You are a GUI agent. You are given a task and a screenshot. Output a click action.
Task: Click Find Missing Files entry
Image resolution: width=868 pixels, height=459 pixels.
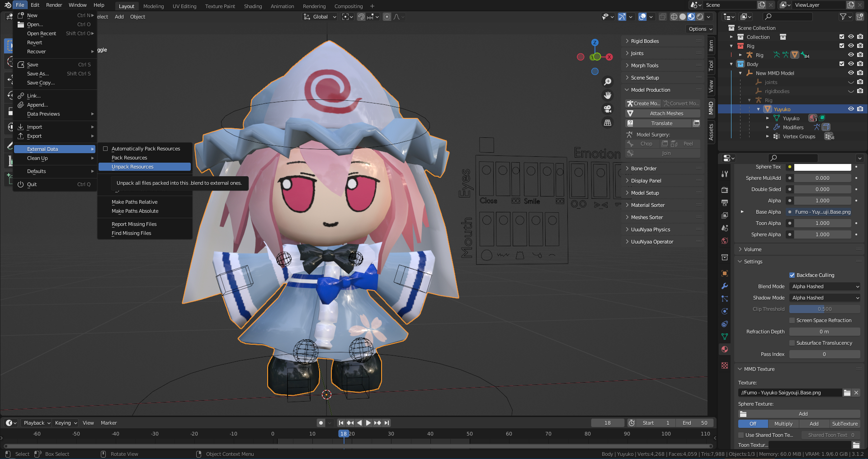(x=145, y=233)
